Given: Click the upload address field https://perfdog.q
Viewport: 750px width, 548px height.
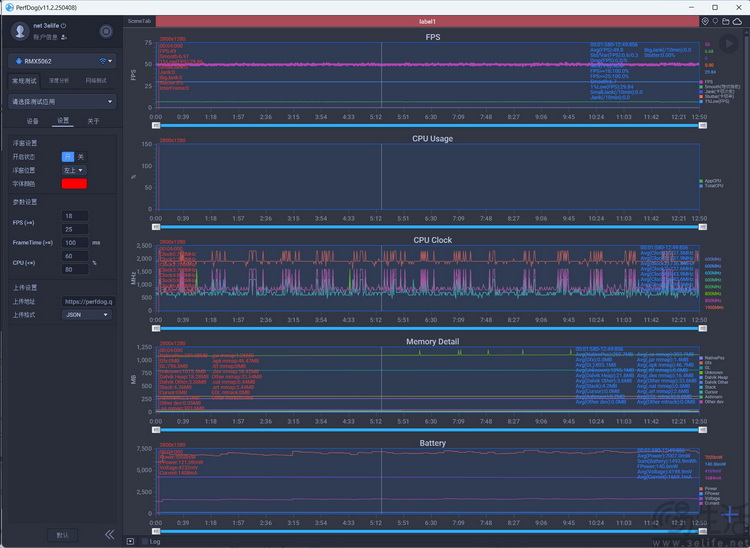Looking at the screenshot, I should pos(88,301).
